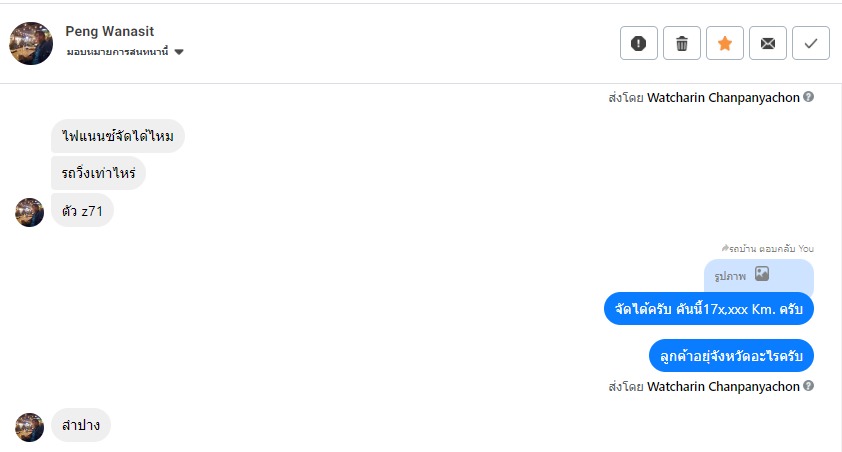Screen dimensions: 842x452
Task: Open the รูปภาพ image attachment icon
Action: 762,273
